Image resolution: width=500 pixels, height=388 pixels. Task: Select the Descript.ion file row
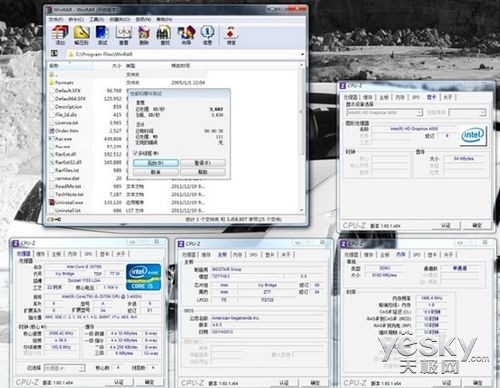coord(128,106)
